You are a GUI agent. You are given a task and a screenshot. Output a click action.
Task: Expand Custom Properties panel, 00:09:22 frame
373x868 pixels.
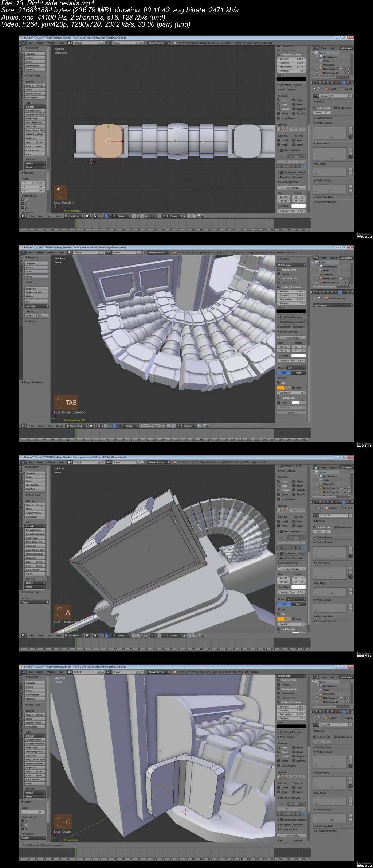325,831
